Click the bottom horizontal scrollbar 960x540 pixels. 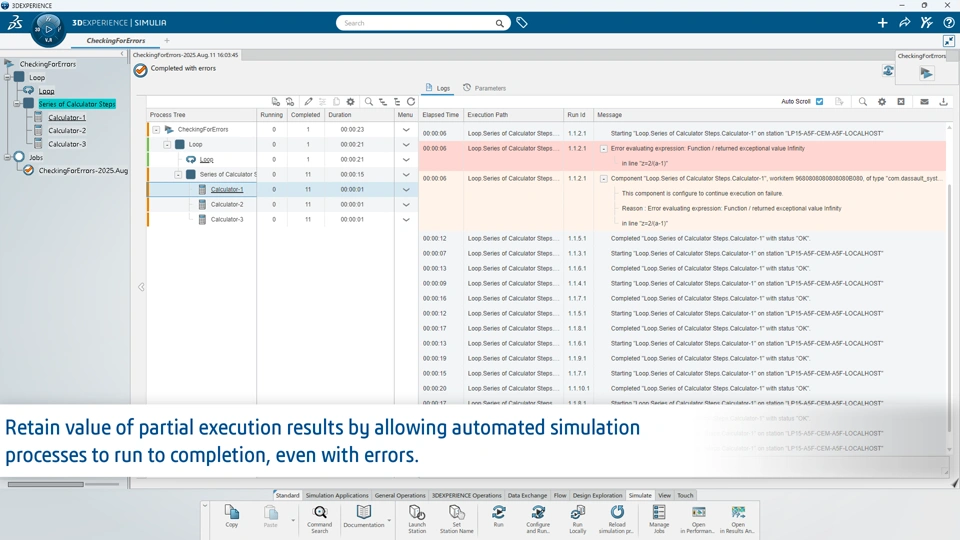[x=46, y=484]
